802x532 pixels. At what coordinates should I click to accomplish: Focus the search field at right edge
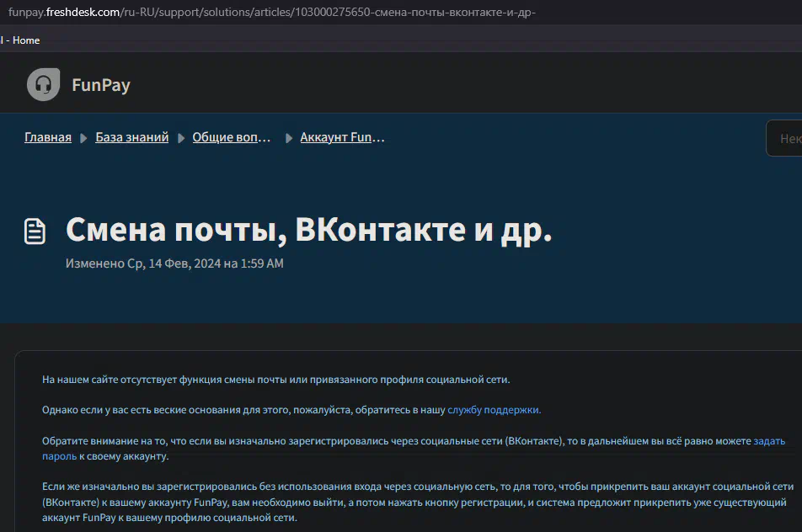pos(784,138)
